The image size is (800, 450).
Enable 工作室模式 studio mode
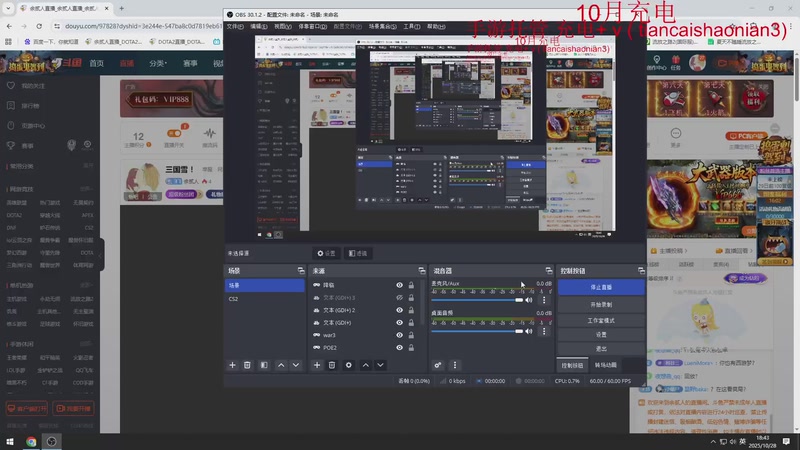coord(601,320)
